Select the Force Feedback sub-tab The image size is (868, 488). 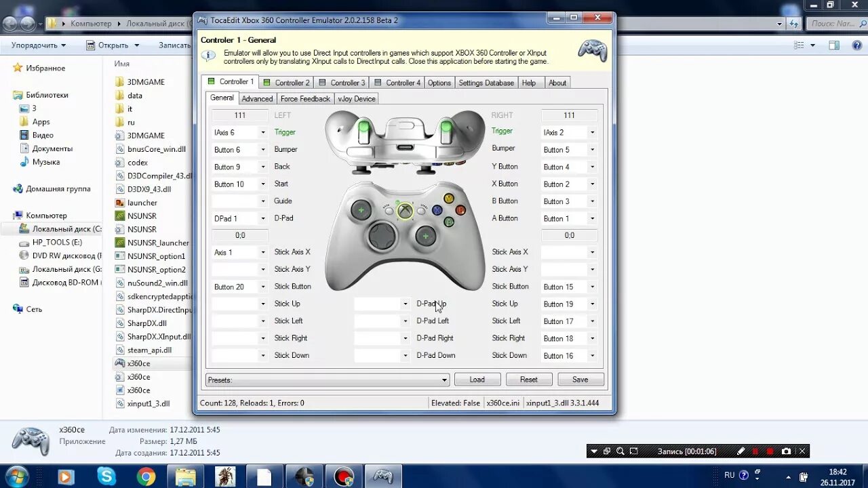pyautogui.click(x=305, y=99)
